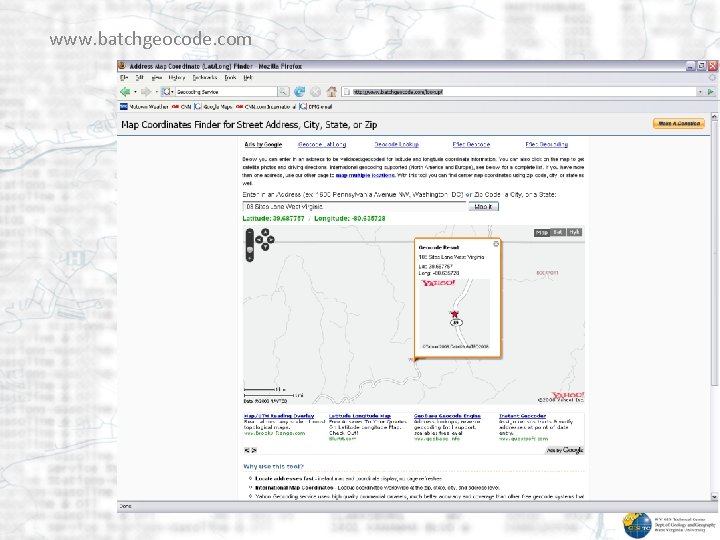Click the Yahoo logo inside the popup
This screenshot has width=720, height=540.
point(438,283)
